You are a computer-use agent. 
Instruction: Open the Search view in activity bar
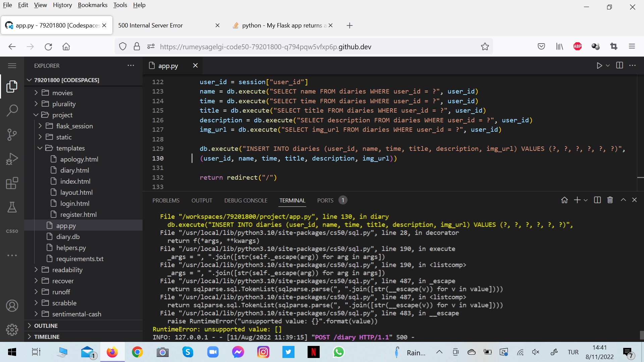[12, 110]
